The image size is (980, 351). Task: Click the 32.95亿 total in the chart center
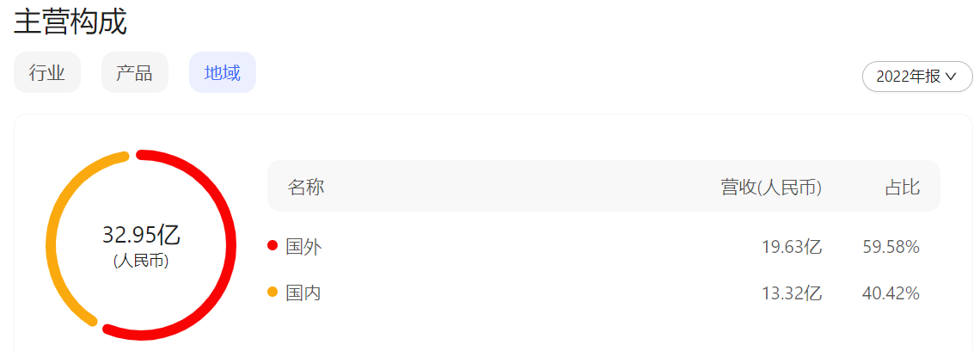tap(141, 235)
